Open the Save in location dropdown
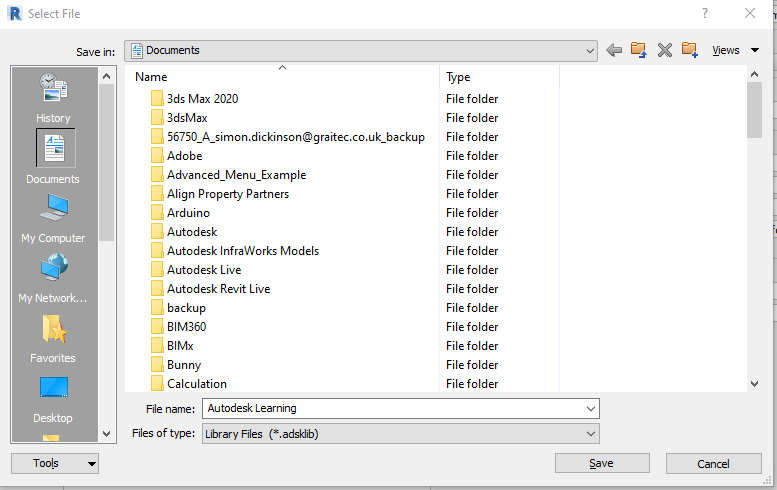Screen dimensions: 777x490 tap(361, 51)
